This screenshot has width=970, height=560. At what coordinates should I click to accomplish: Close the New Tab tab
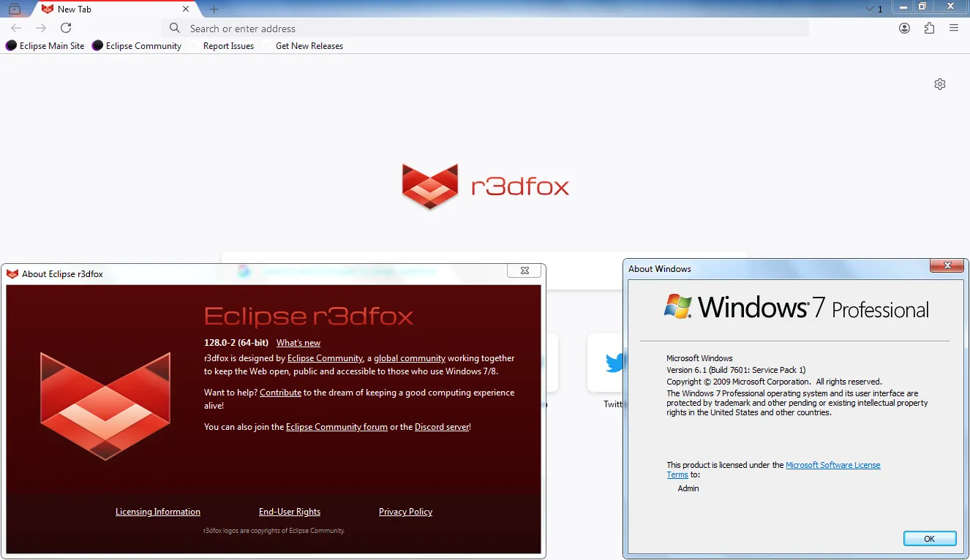coord(186,10)
